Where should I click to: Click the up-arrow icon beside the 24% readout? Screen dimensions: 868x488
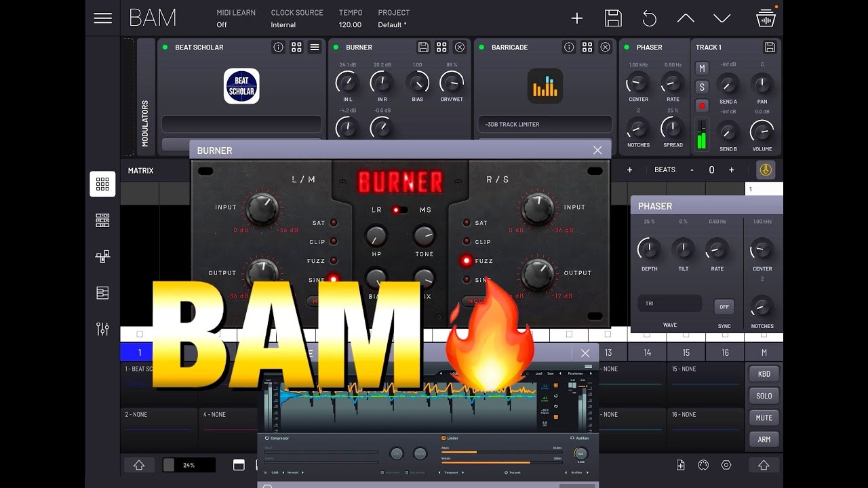[139, 465]
